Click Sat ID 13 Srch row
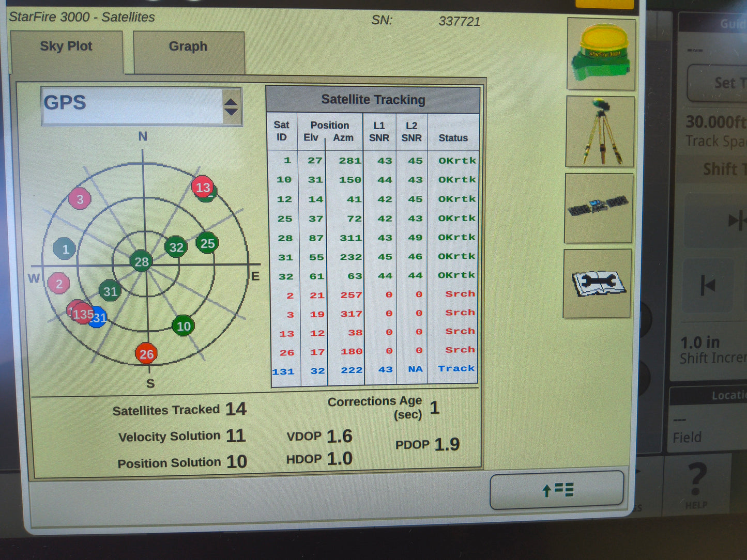Screen dimensions: 747x560 pyautogui.click(x=374, y=332)
